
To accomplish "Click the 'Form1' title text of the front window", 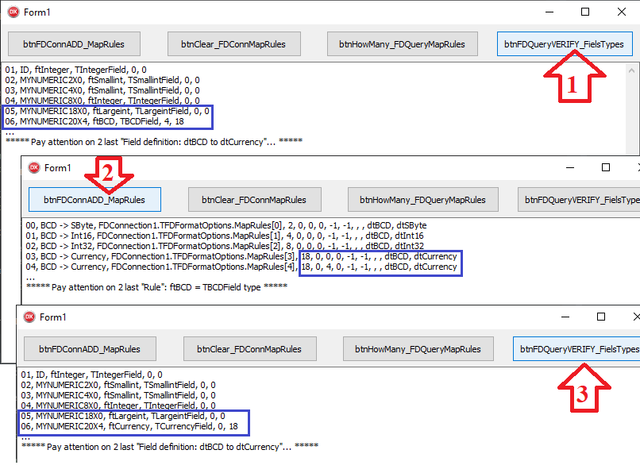I will (x=53, y=317).
